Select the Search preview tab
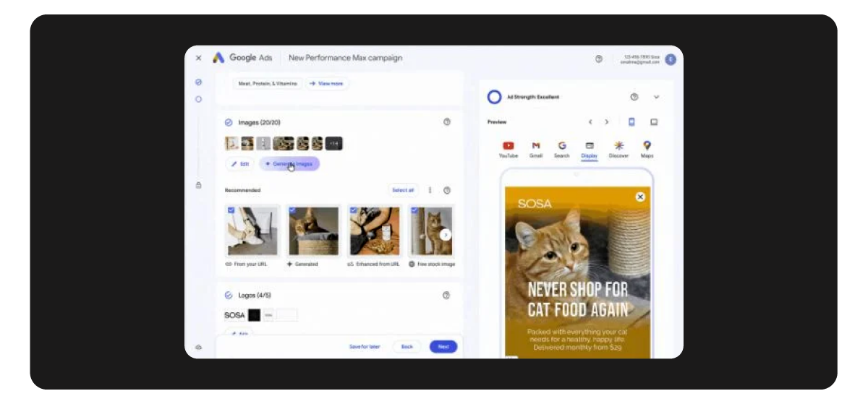868x404 pixels. [562, 150]
